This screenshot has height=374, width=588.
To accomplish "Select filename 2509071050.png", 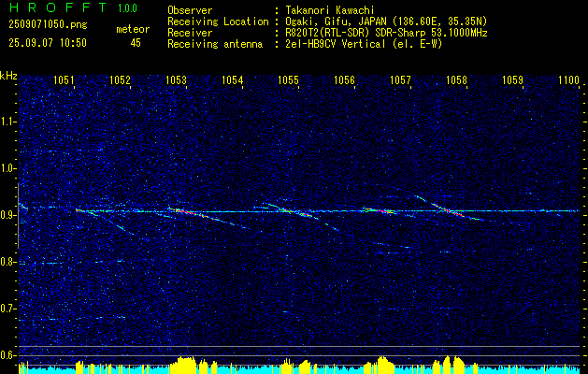I will coord(48,25).
